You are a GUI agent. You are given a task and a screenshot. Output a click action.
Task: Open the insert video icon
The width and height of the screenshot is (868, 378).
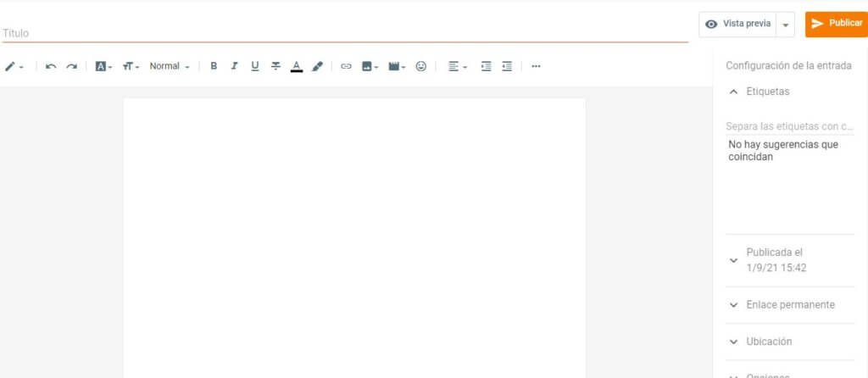click(397, 66)
